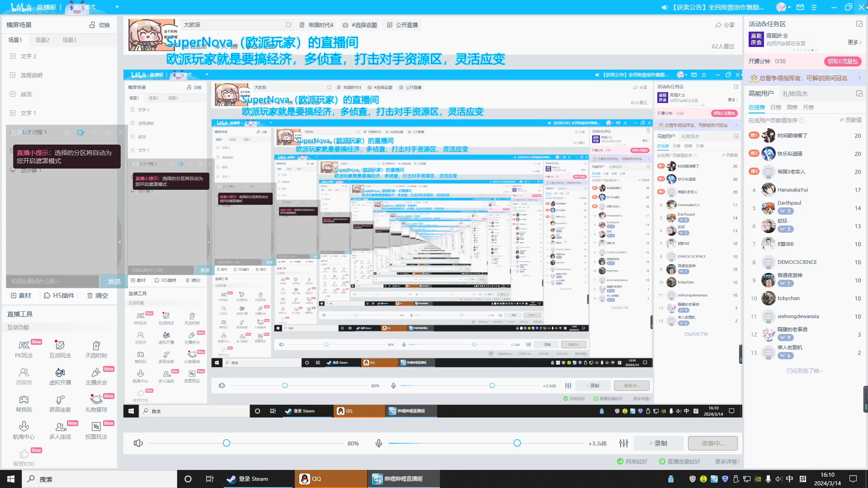Claim 领取6流量包 reward

[x=843, y=61]
